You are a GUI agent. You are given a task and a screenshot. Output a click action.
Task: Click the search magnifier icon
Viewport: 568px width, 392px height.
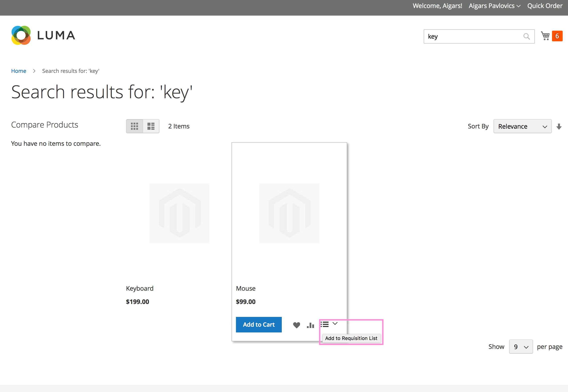point(526,36)
